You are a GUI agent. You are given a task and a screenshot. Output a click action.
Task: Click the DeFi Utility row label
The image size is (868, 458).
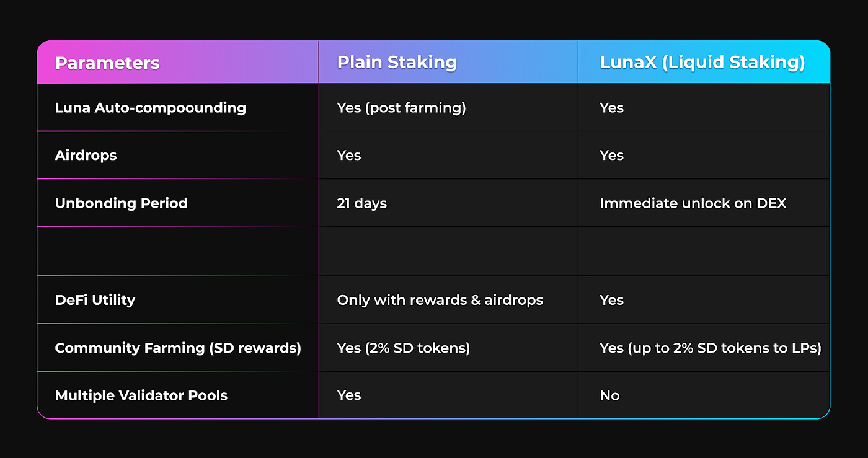coord(95,300)
